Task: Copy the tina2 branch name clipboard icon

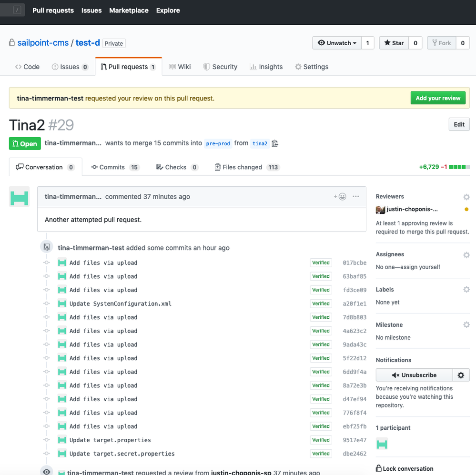Action: click(275, 143)
